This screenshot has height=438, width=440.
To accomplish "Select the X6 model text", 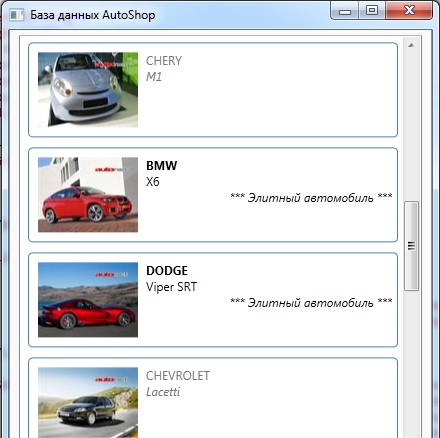I will (153, 182).
